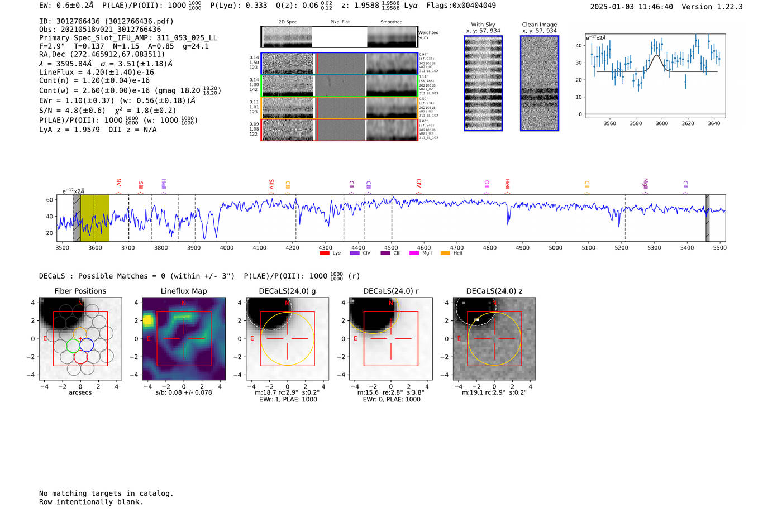Click the SiIV line label above spectrum

pyautogui.click(x=271, y=184)
